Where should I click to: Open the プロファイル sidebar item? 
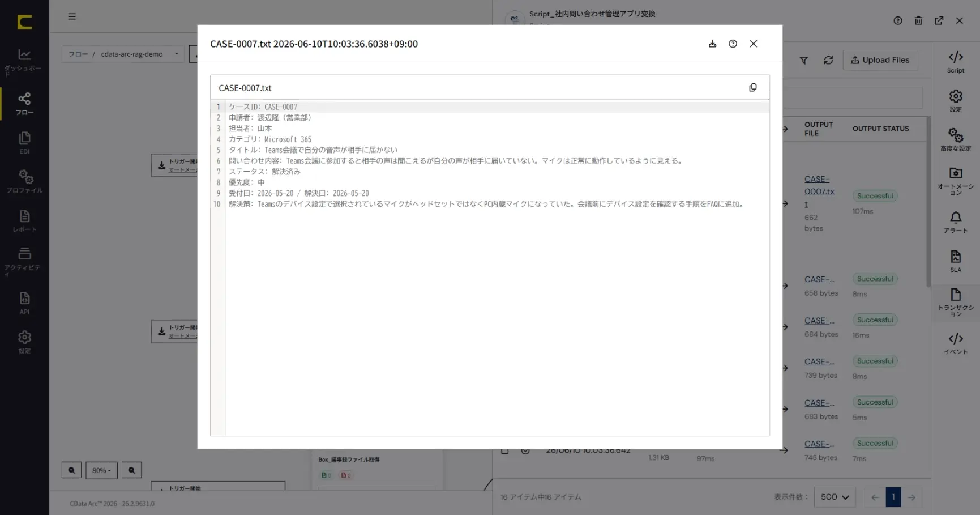click(x=24, y=182)
